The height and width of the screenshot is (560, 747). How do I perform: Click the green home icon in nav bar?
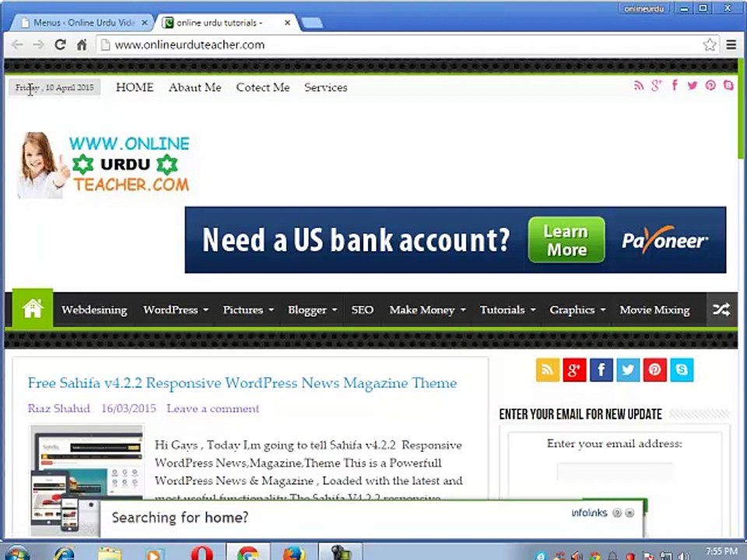pos(33,308)
